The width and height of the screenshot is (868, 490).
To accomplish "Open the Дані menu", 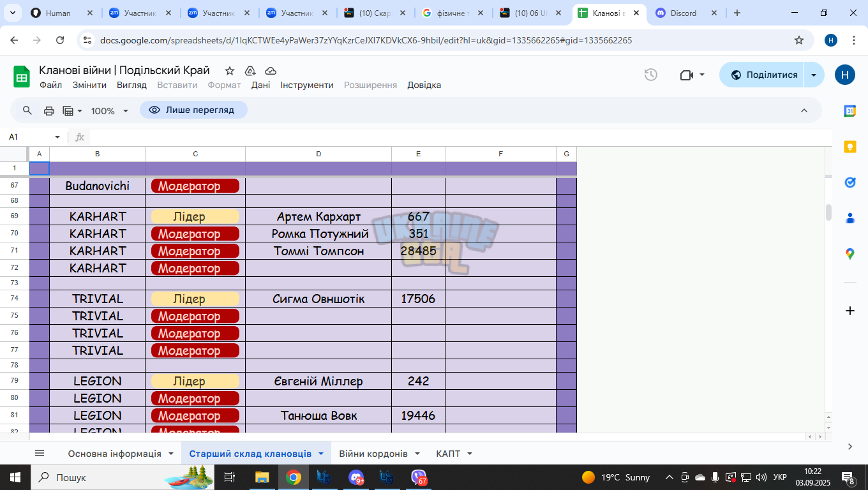I will [260, 85].
